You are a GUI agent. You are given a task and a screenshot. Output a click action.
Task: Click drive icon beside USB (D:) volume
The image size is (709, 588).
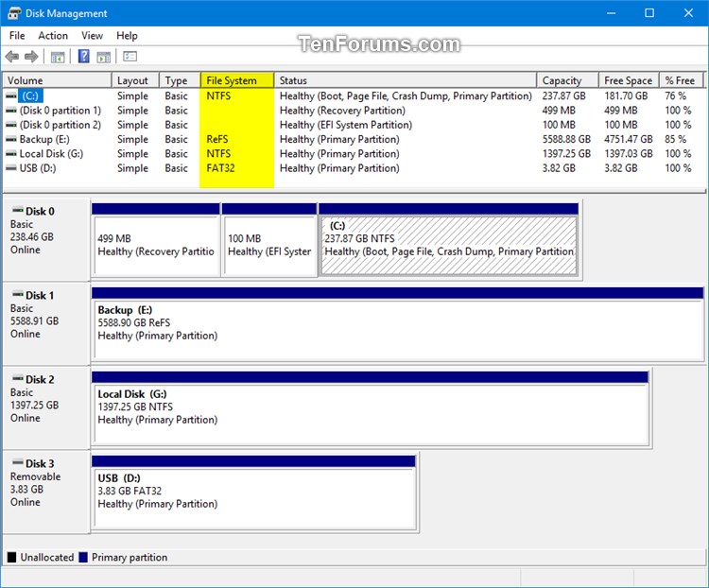10,168
